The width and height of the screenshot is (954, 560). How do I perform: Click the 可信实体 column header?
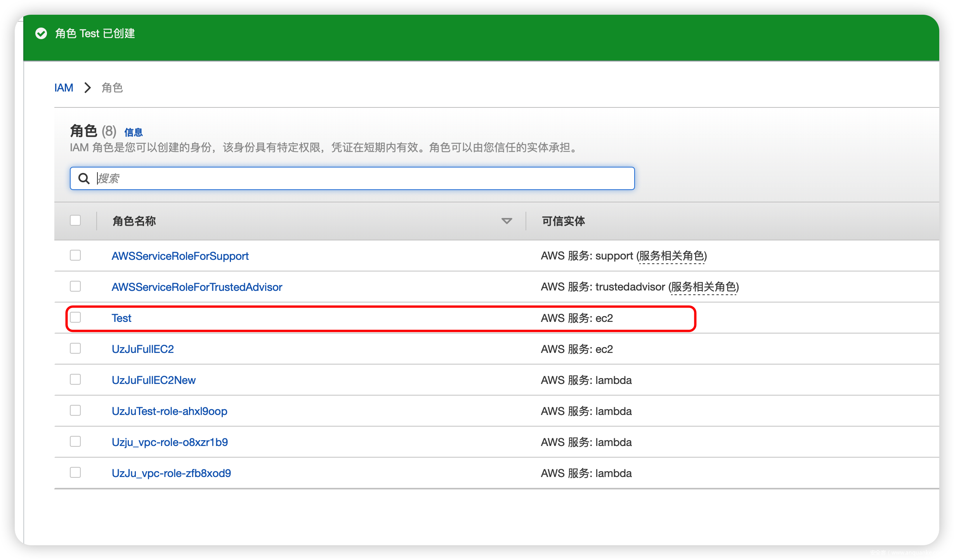563,221
